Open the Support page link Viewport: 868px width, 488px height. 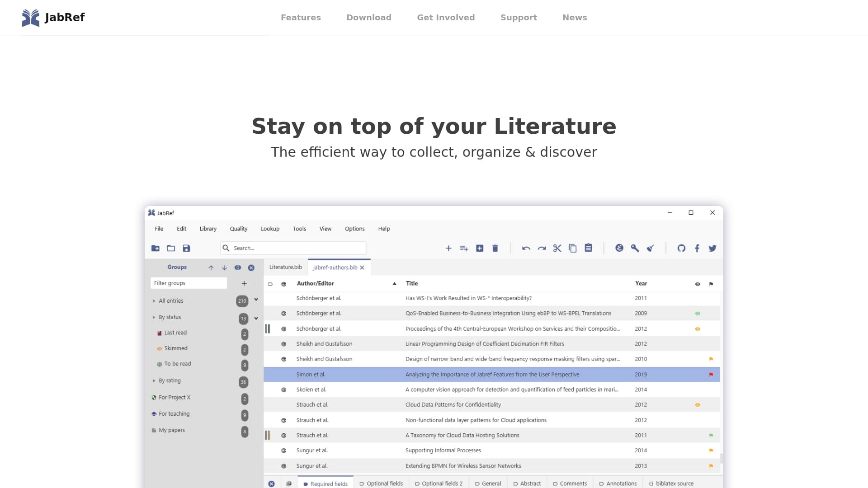coord(519,18)
